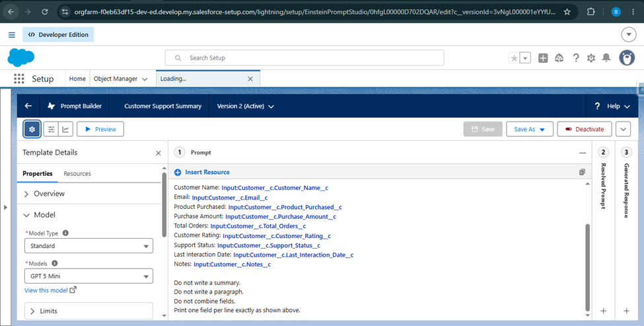Switch to the Properties tab
The height and width of the screenshot is (326, 644).
coord(38,173)
